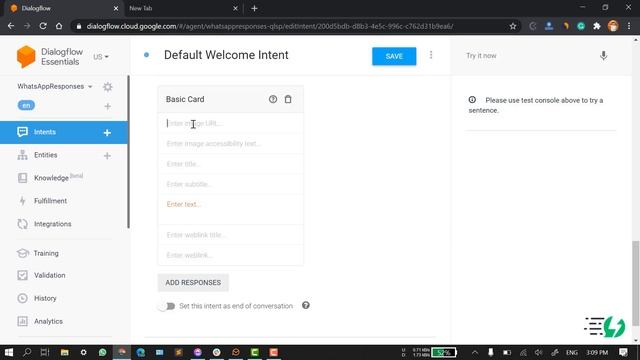Screen dimensions: 640x360
Task: Toggle end of conversation switch
Action: [167, 306]
